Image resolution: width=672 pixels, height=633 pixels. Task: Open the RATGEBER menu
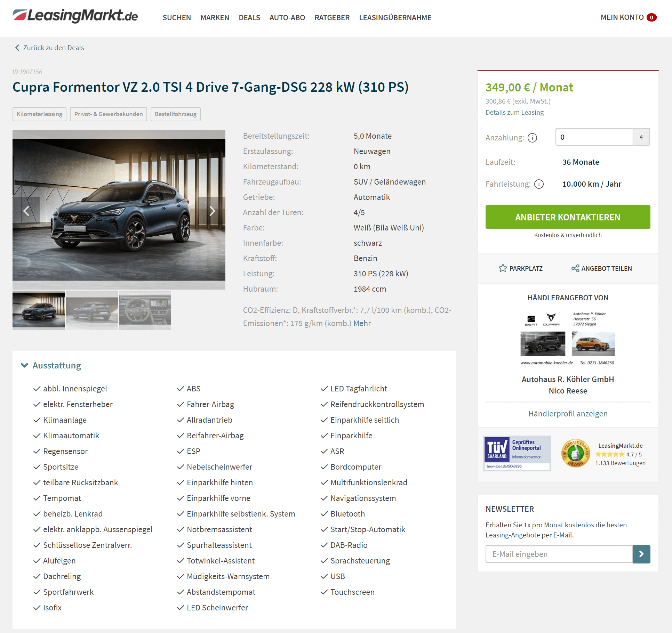tap(332, 17)
